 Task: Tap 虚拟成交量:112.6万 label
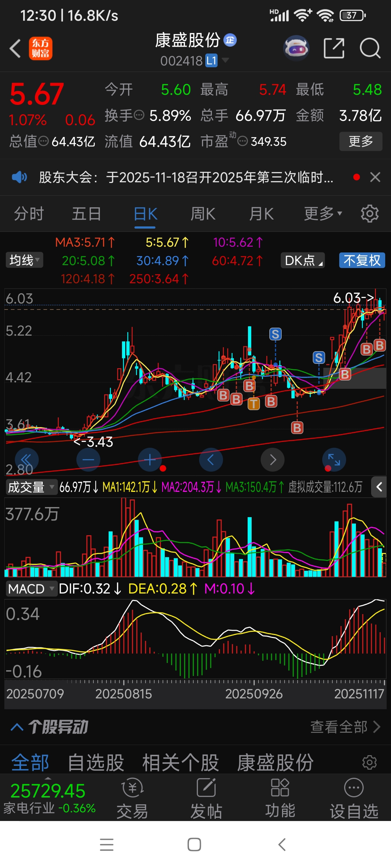point(325,487)
